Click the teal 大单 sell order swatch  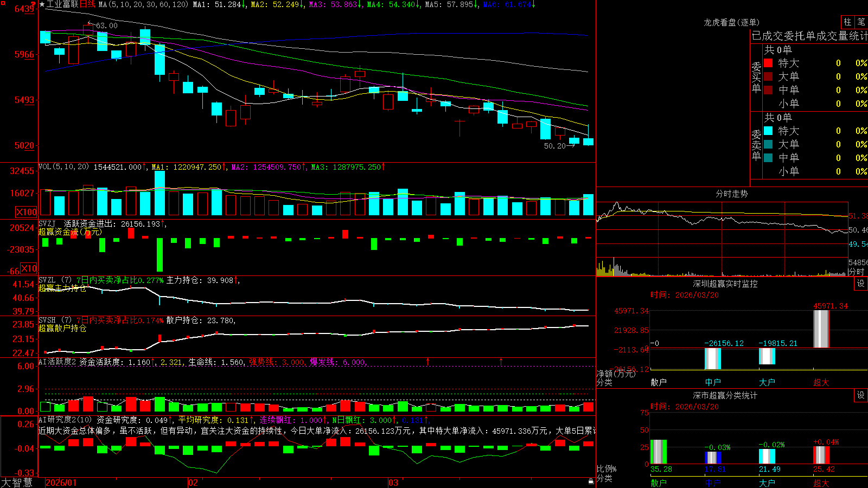[768, 144]
